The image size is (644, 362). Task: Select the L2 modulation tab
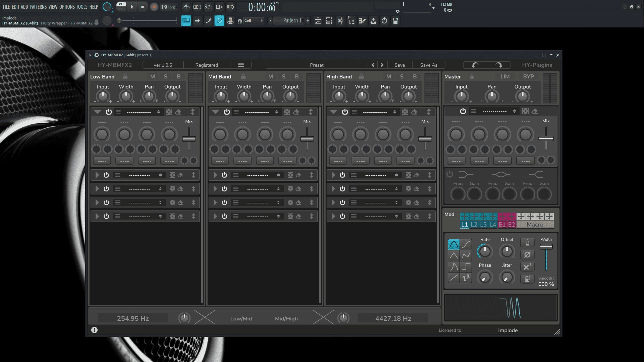tap(474, 225)
